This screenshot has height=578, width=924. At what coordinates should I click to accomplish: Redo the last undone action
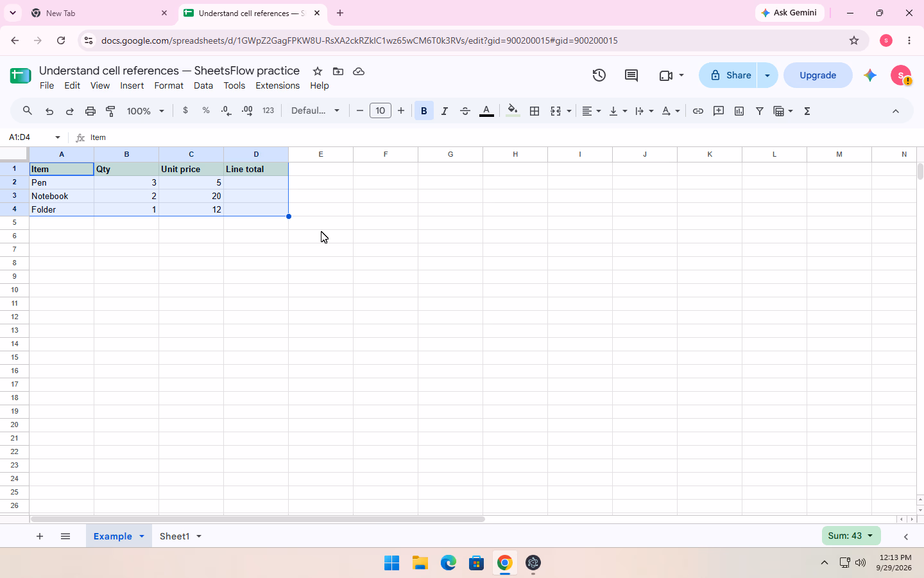click(70, 111)
